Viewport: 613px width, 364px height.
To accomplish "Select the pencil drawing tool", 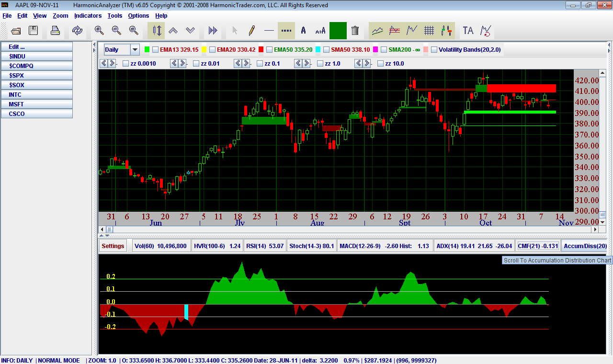I will coord(251,31).
